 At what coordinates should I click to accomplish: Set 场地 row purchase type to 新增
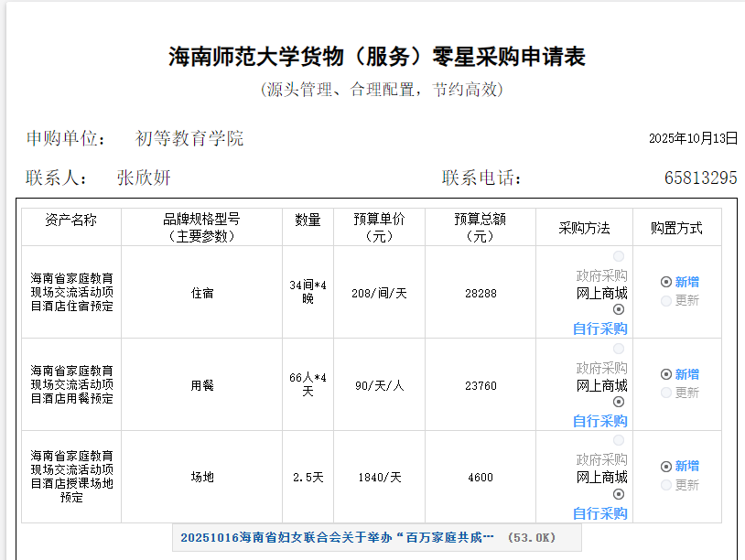[666, 466]
